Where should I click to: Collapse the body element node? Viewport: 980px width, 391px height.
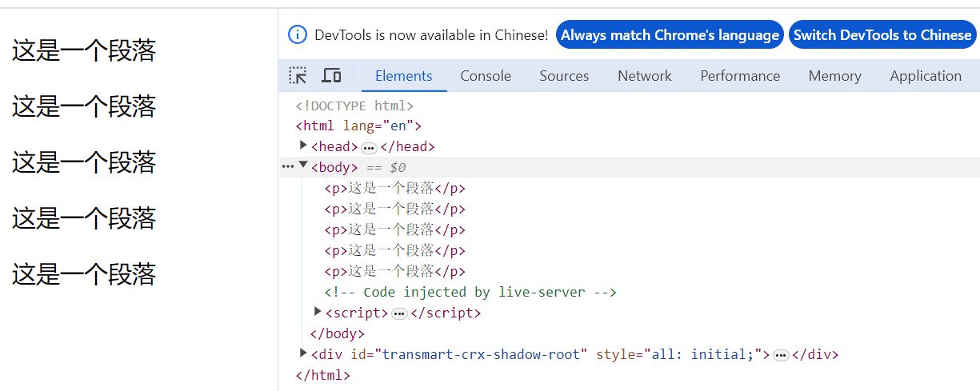pos(304,166)
